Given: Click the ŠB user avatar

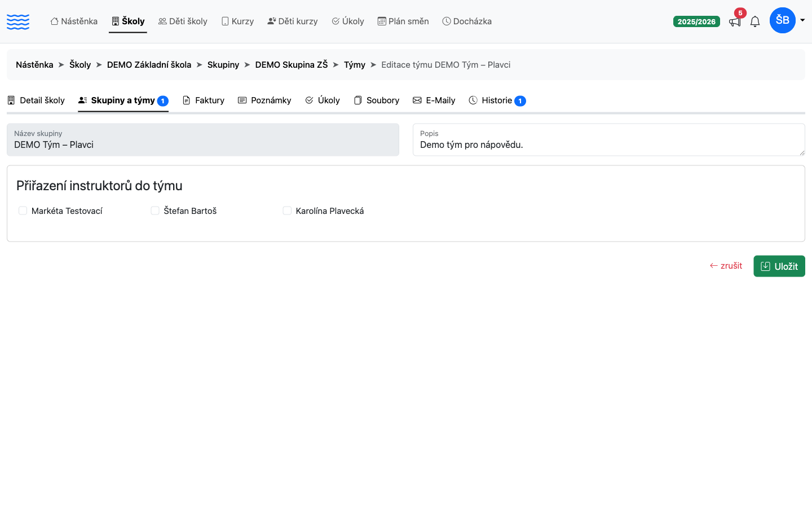Looking at the screenshot, I should tap(783, 20).
